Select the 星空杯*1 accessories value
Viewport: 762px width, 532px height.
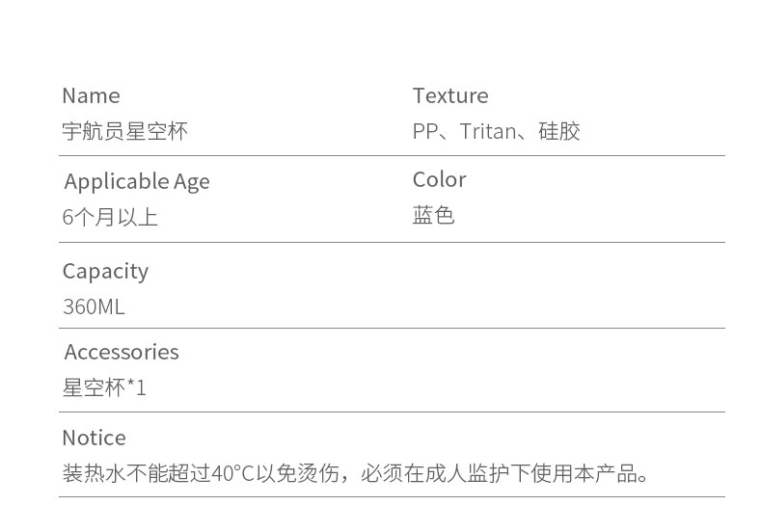[x=104, y=387]
